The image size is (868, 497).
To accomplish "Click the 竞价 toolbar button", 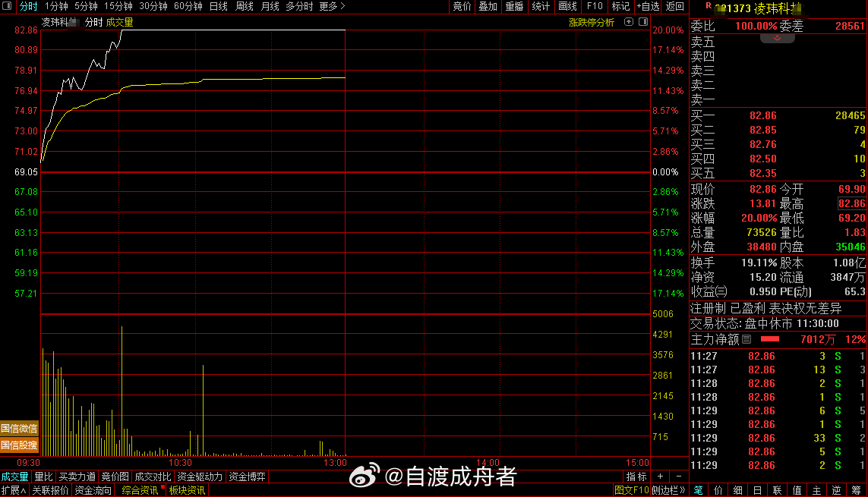I will tap(462, 6).
